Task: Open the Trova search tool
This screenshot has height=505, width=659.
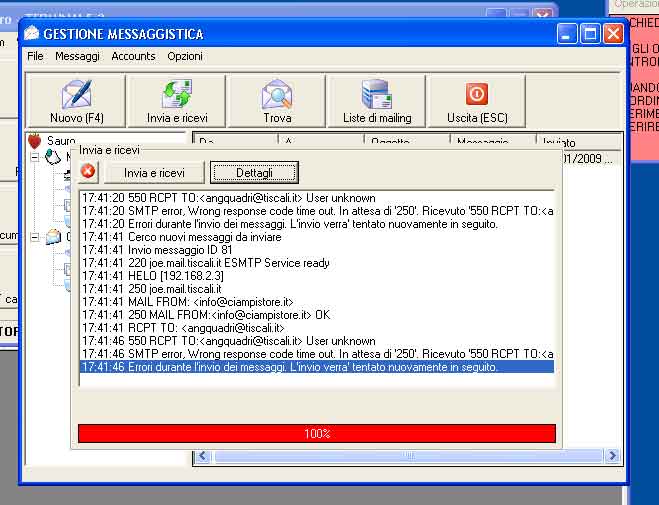Action: pos(277,101)
